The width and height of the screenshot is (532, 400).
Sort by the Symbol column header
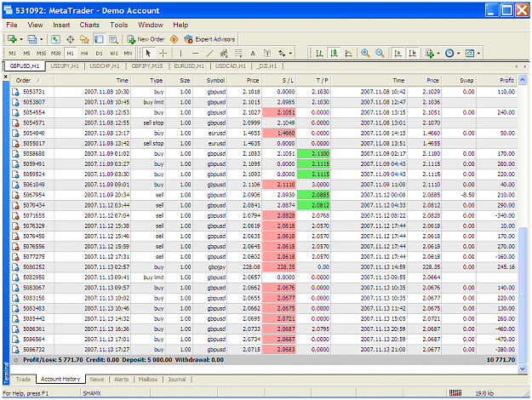tap(210, 80)
